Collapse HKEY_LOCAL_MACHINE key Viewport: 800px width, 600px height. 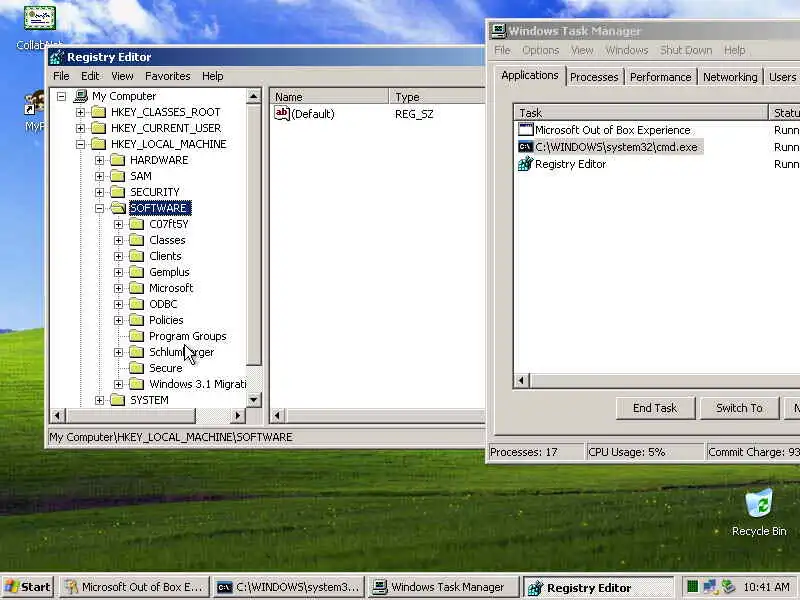tap(81, 144)
